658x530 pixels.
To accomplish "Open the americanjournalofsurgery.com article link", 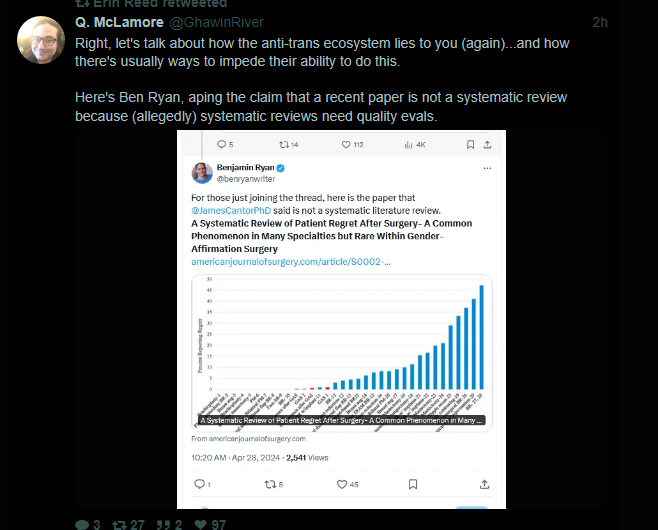I will coord(292,261).
